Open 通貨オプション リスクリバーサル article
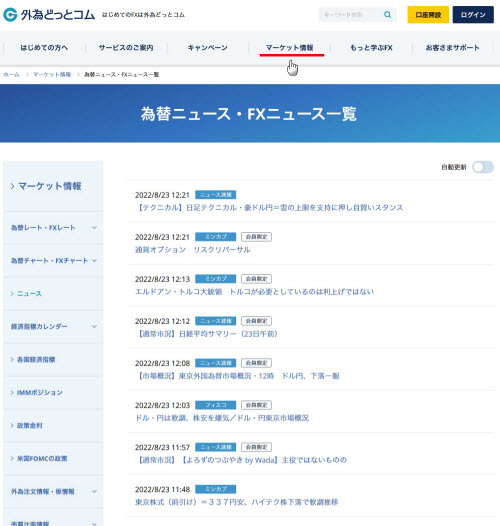The width and height of the screenshot is (500, 526). tap(193, 250)
